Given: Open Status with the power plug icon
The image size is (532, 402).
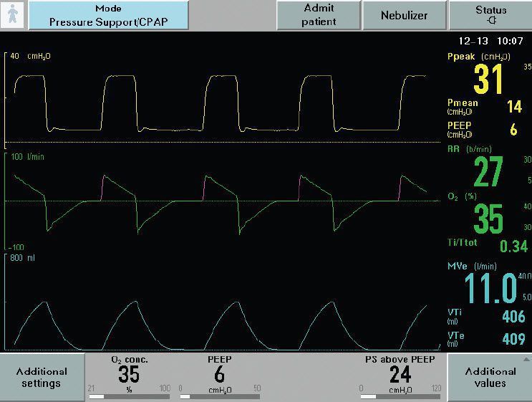Looking at the screenshot, I should tap(490, 15).
